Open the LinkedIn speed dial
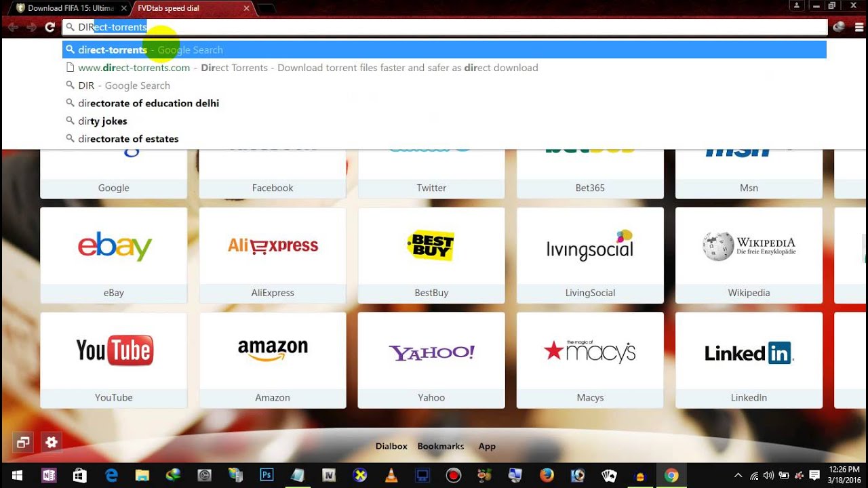This screenshot has height=488, width=868. click(x=749, y=360)
